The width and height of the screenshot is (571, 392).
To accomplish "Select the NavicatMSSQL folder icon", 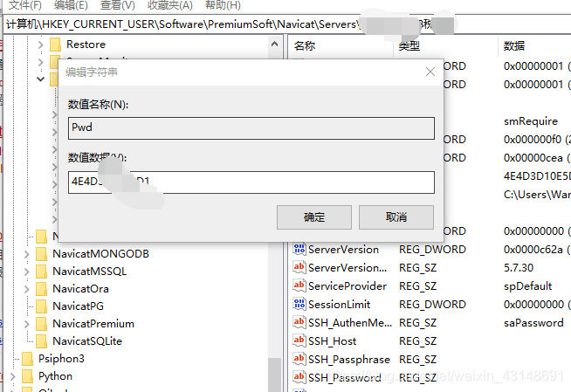I will click(x=42, y=272).
